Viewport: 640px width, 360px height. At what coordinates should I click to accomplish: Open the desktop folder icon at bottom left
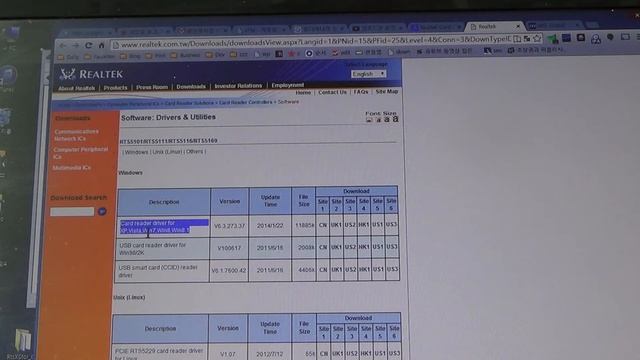(23, 340)
